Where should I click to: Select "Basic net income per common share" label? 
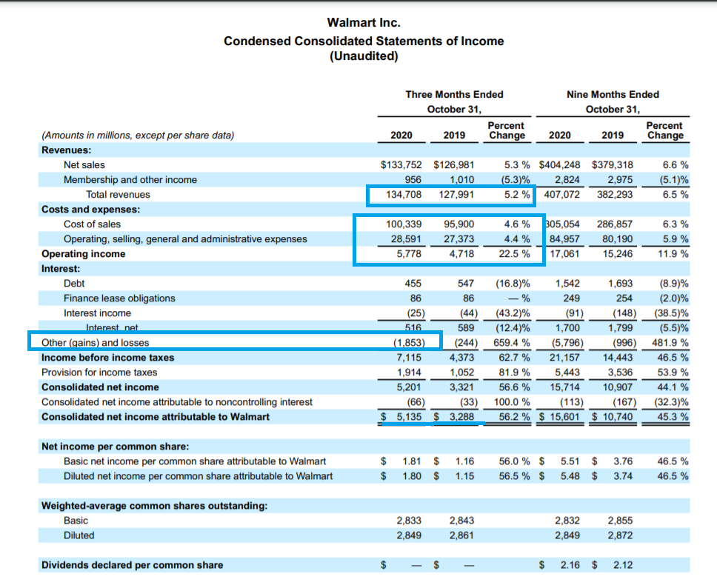195,461
